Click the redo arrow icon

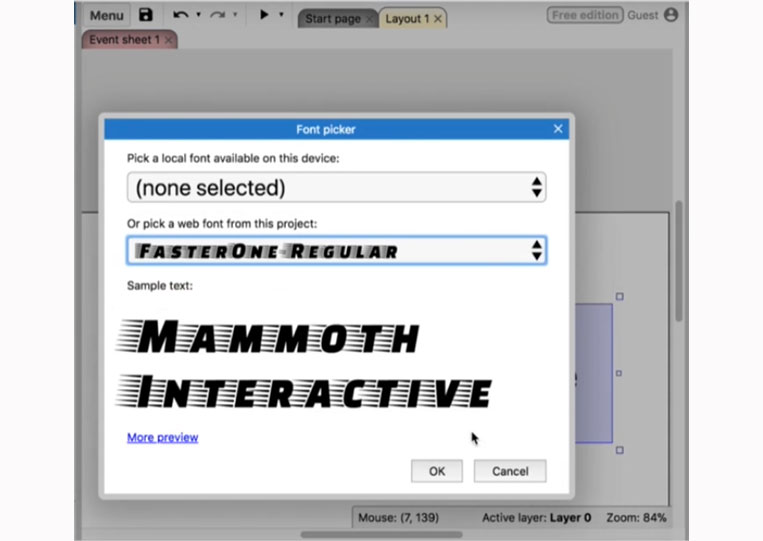click(218, 15)
